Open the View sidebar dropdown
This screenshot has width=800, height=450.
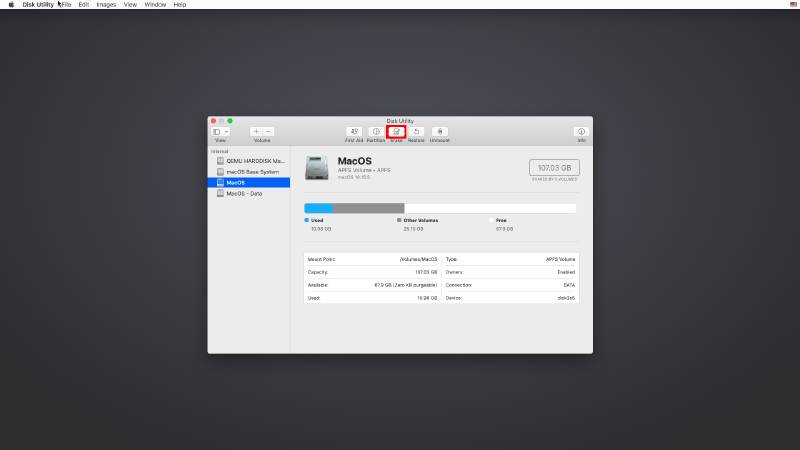(220, 131)
